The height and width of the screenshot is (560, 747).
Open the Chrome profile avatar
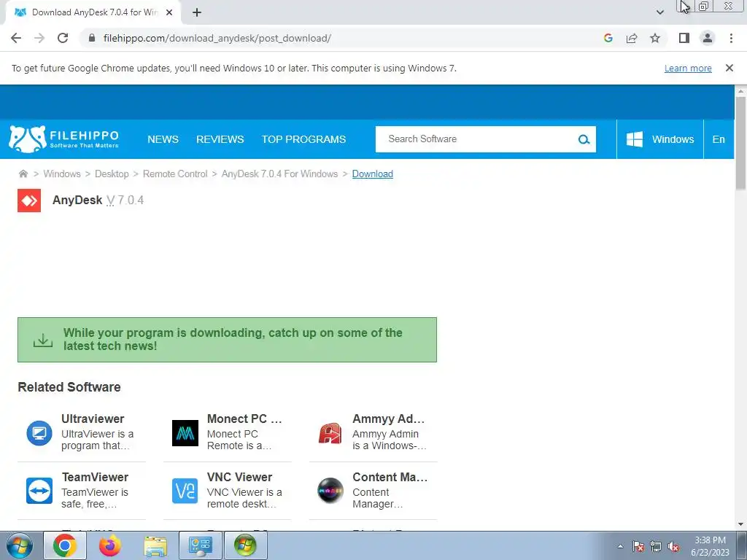(708, 38)
